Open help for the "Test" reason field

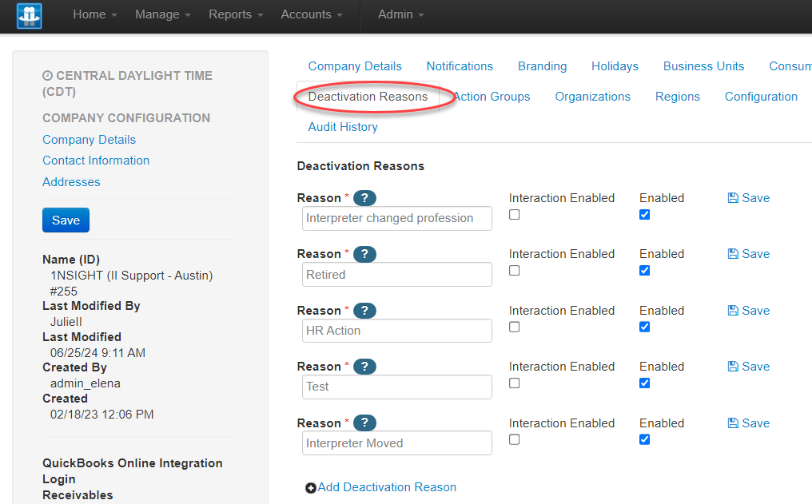(x=364, y=366)
